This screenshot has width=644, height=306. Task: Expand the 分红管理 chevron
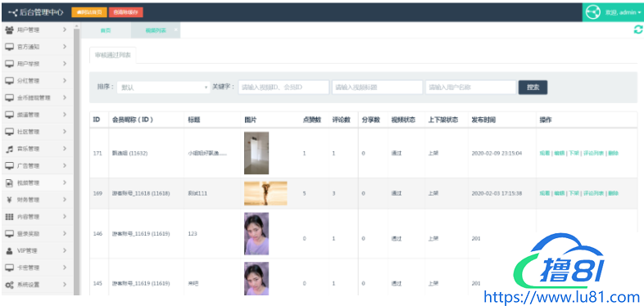(65, 81)
